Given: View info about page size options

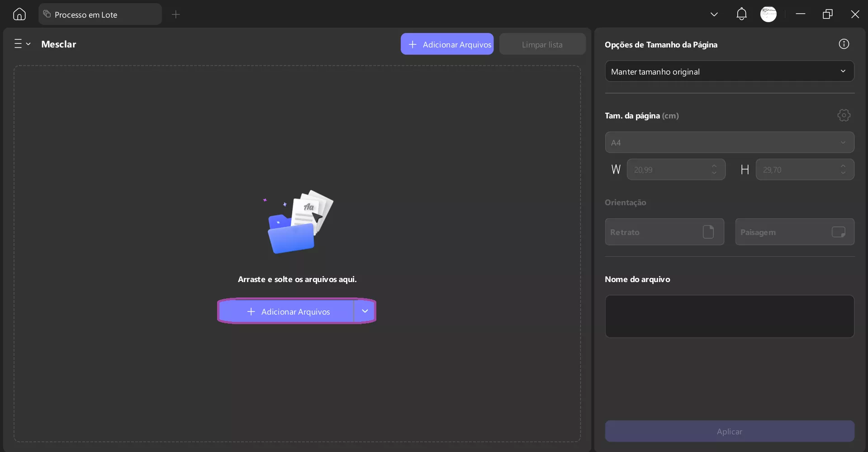Looking at the screenshot, I should pos(844,43).
